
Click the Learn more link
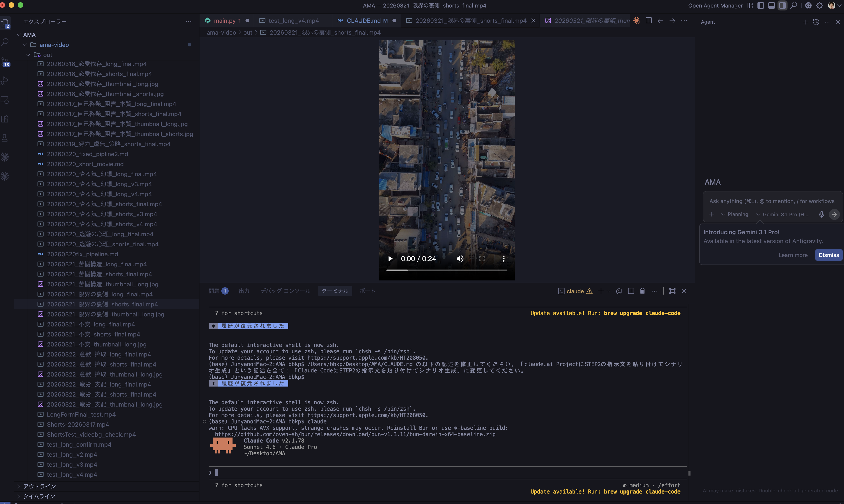point(793,255)
